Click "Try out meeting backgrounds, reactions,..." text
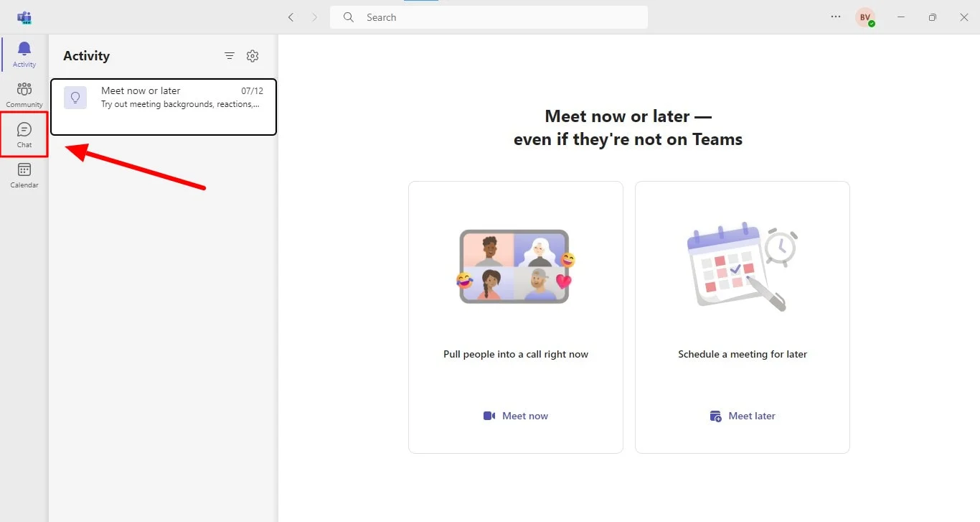 coord(180,104)
